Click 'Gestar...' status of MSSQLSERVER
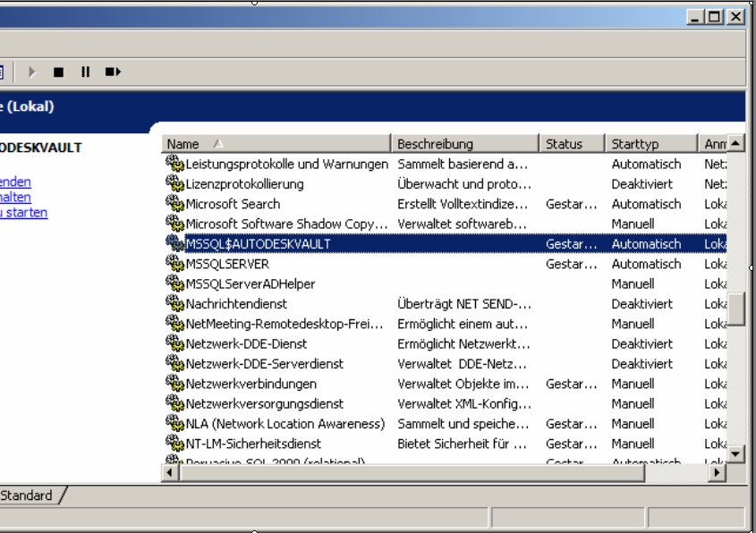756x533 pixels. [x=572, y=264]
